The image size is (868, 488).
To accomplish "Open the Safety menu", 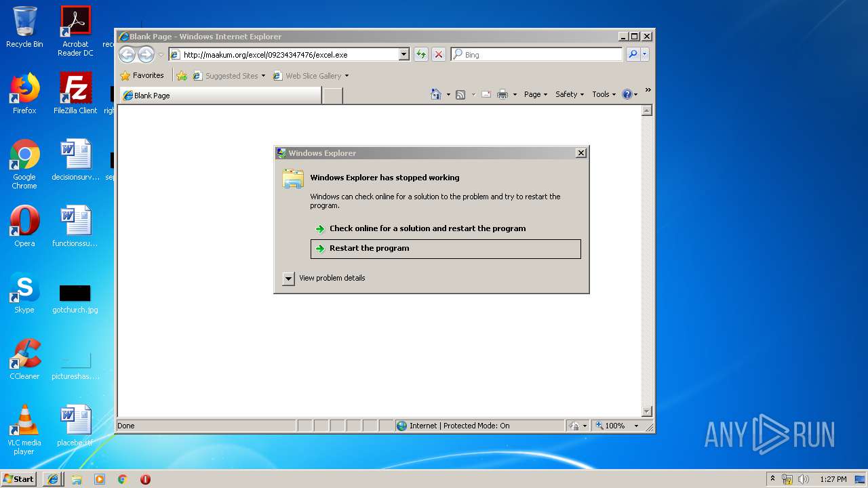I will 569,94.
